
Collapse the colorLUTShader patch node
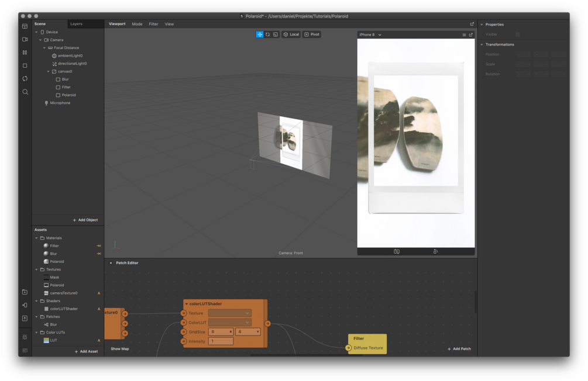tap(187, 304)
